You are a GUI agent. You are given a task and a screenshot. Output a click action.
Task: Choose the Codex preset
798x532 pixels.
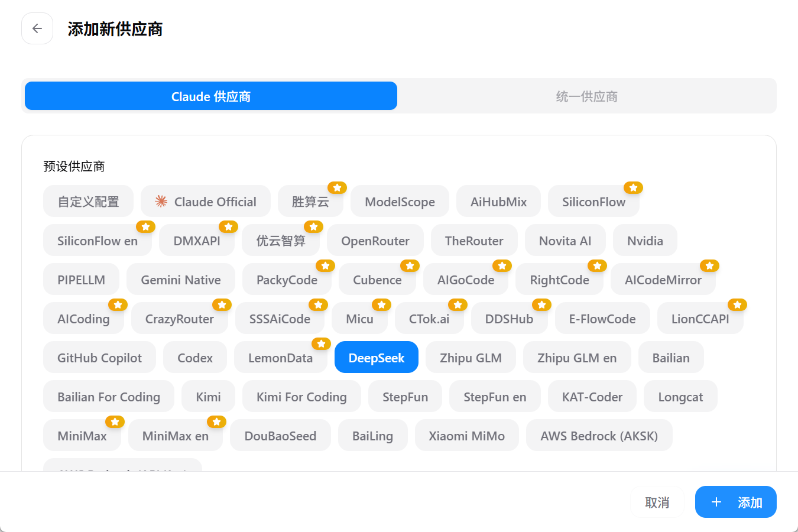tap(195, 358)
